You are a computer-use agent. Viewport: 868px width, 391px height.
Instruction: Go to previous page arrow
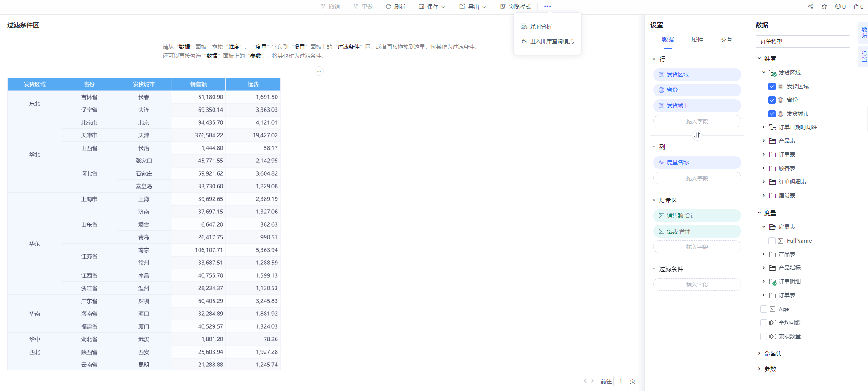[585, 381]
